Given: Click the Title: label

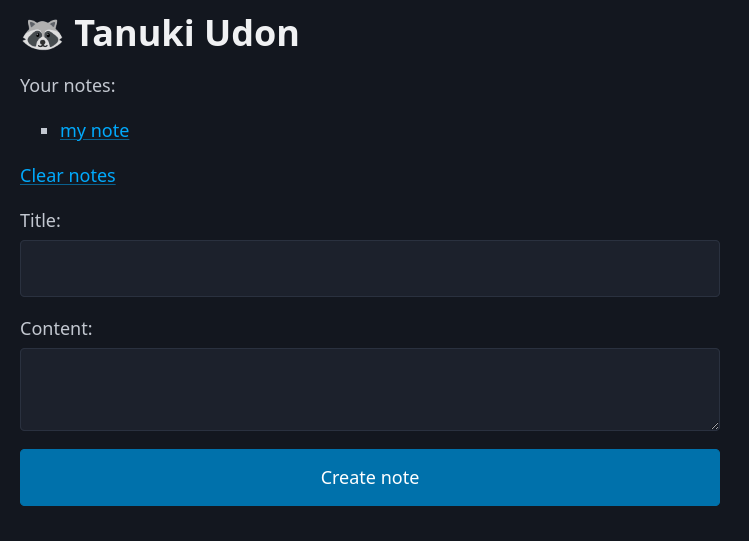Looking at the screenshot, I should (40, 221).
